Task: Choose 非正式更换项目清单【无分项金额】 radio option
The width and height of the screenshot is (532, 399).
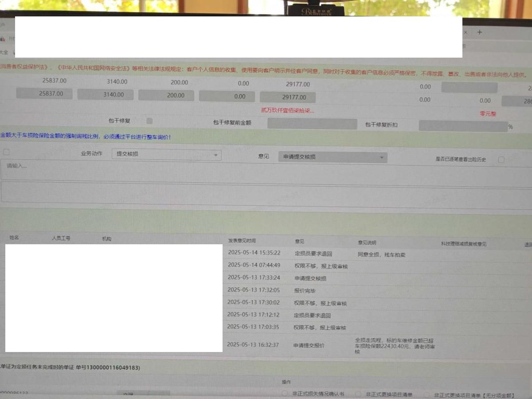Action: pyautogui.click(x=426, y=395)
